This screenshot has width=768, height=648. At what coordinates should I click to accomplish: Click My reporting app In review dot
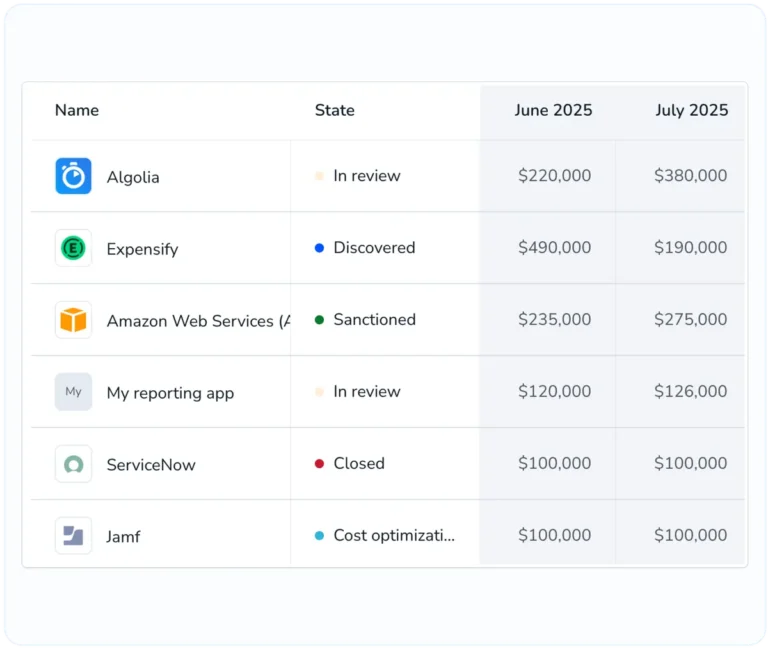click(x=319, y=392)
